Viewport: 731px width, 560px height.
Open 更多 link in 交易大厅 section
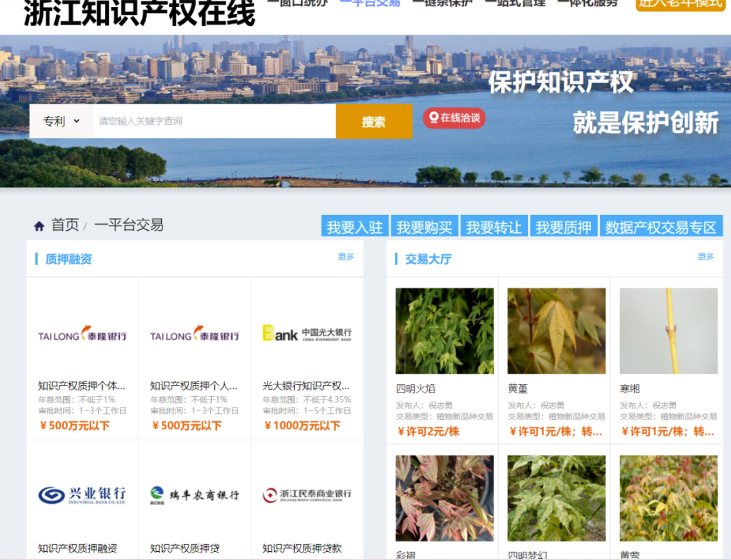click(705, 257)
